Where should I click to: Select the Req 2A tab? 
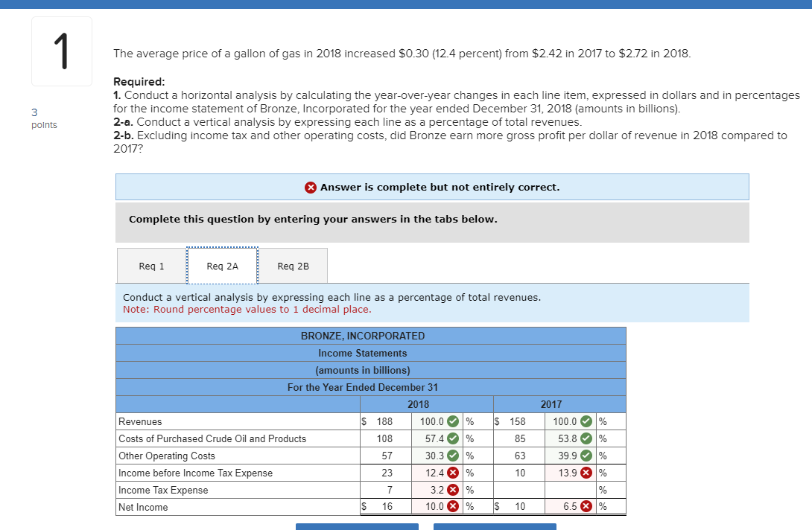pyautogui.click(x=222, y=266)
